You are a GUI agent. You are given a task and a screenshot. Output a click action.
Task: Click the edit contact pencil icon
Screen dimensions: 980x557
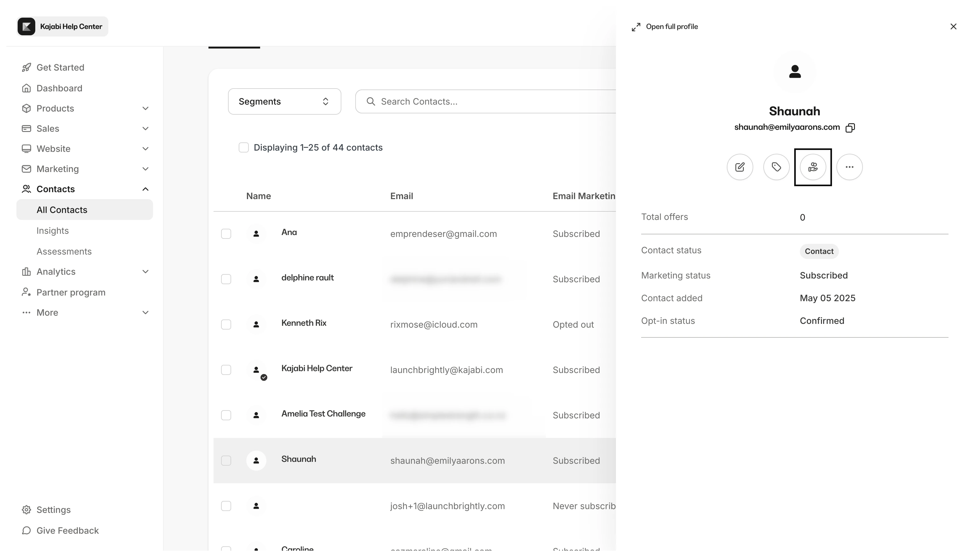(739, 167)
